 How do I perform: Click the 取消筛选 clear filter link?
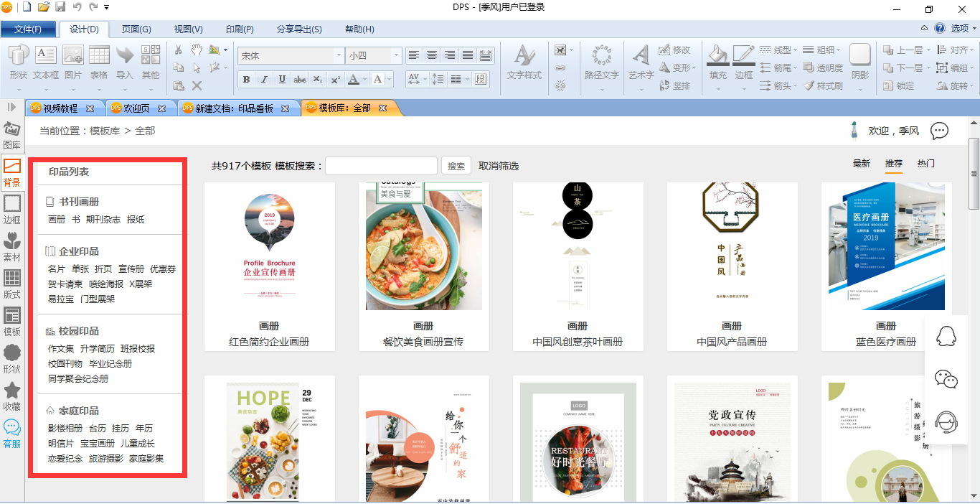pyautogui.click(x=499, y=166)
